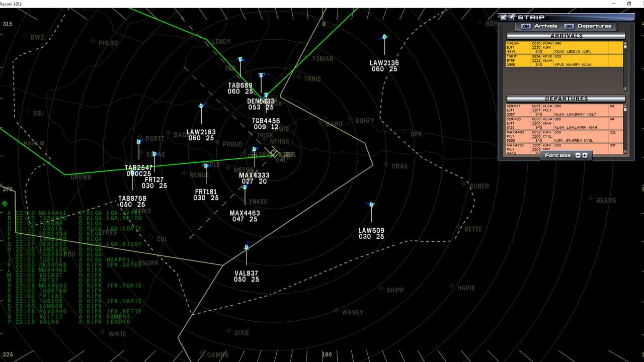
Task: Click the DREMS fix label
Action: 81,177
